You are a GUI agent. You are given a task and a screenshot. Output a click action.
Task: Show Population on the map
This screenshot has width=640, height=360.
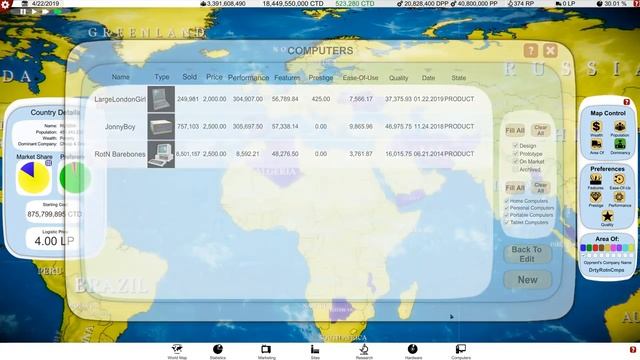click(x=620, y=128)
